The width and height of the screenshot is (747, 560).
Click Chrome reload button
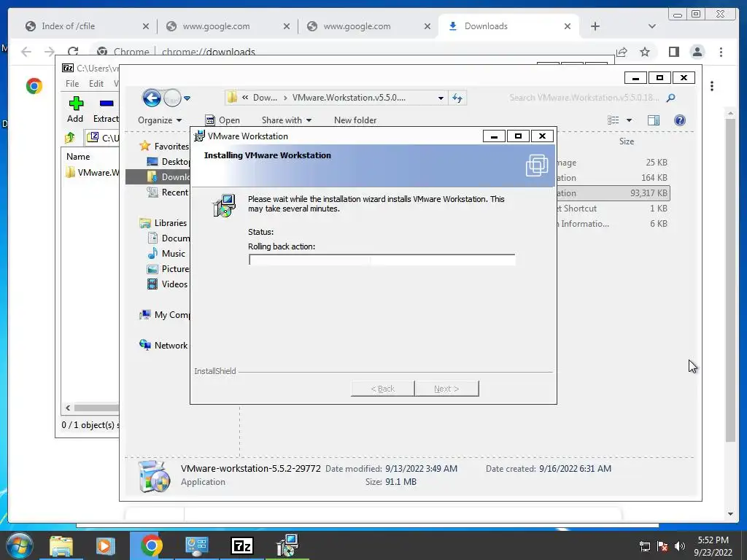(x=73, y=52)
